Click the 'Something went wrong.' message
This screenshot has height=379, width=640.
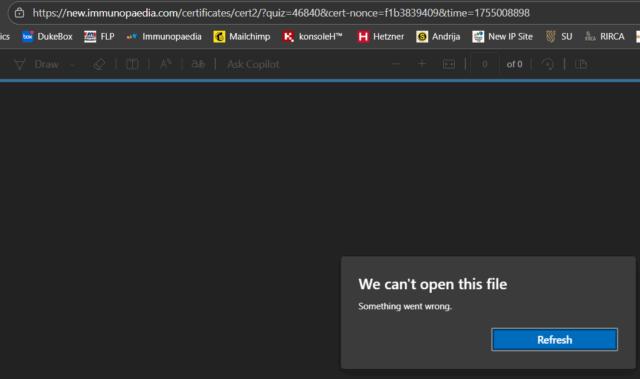click(x=405, y=306)
